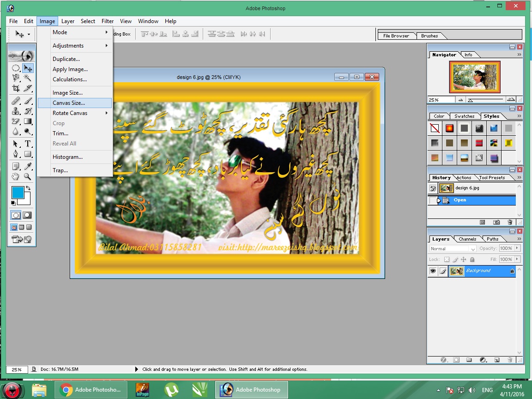Toggle lock position in Layers panel
This screenshot has width=532, height=399.
[464, 260]
